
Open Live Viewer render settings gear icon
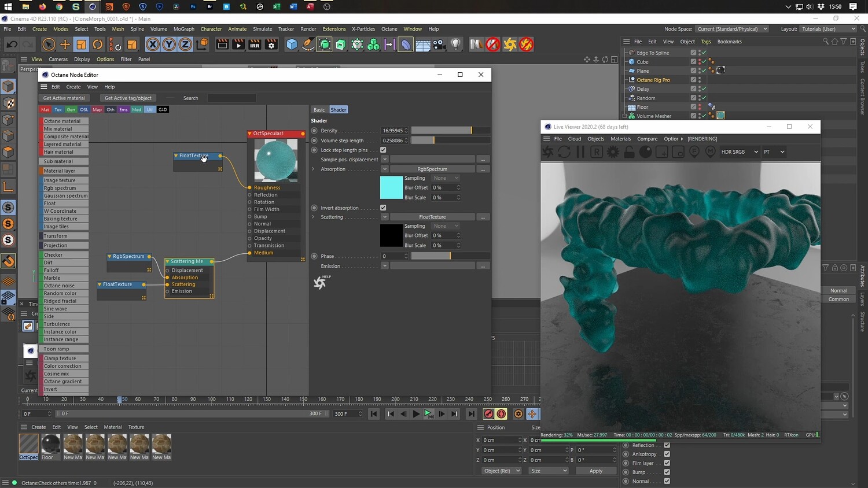(613, 152)
